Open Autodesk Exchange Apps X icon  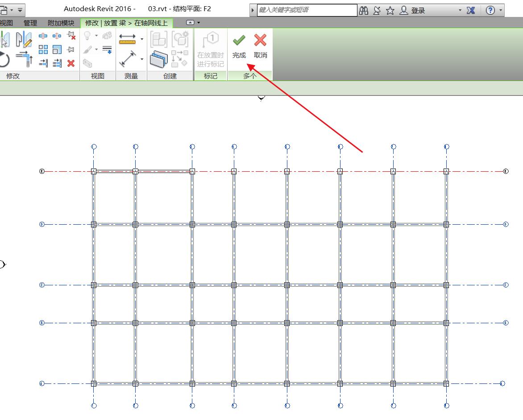pos(470,10)
